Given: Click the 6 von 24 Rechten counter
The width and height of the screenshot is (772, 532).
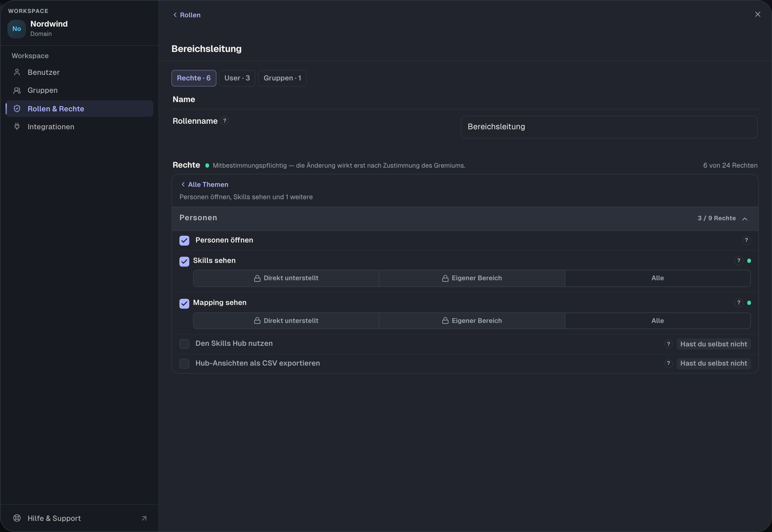Looking at the screenshot, I should point(730,166).
